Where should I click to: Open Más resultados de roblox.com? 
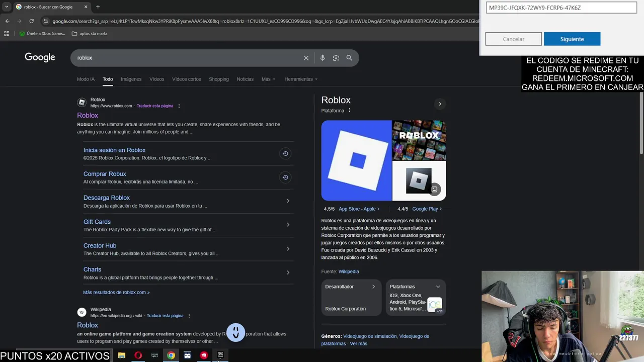click(x=116, y=292)
